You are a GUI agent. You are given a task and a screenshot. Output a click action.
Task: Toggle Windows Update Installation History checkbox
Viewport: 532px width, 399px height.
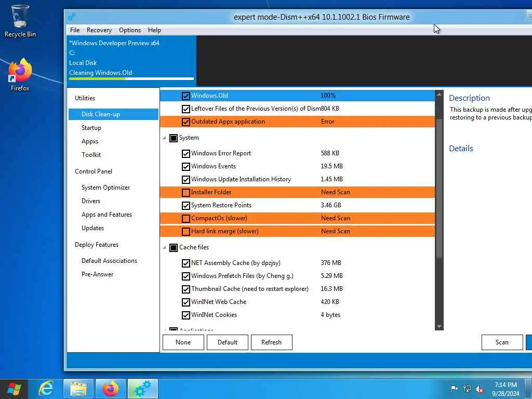point(185,179)
